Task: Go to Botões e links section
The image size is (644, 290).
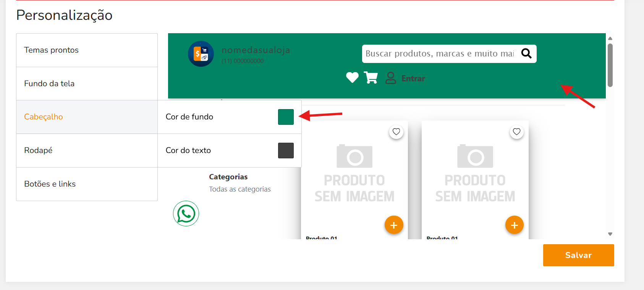Action: (87, 184)
